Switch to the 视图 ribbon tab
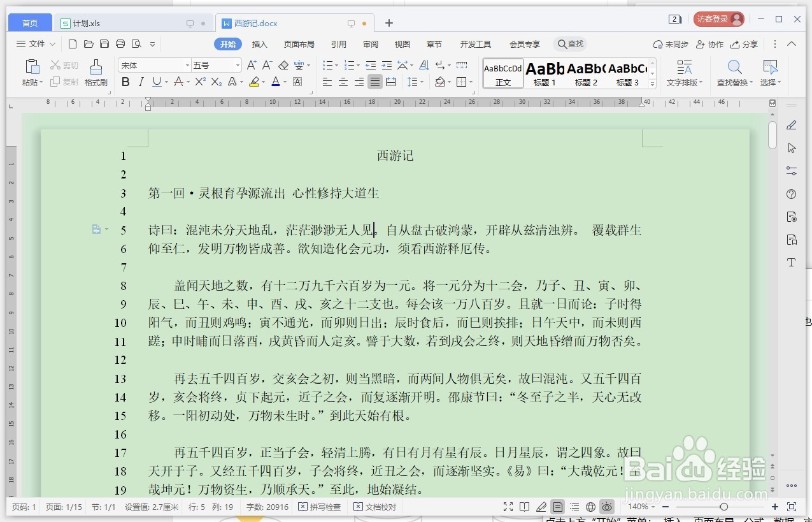The width and height of the screenshot is (812, 522). pyautogui.click(x=402, y=44)
